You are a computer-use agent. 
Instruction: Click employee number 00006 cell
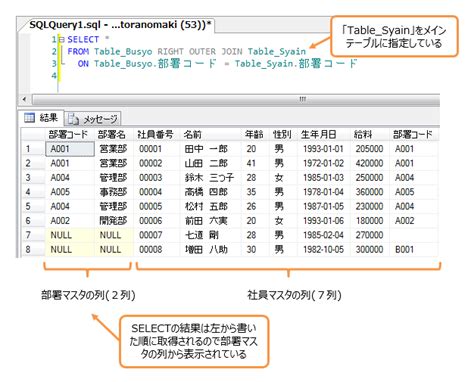157,221
